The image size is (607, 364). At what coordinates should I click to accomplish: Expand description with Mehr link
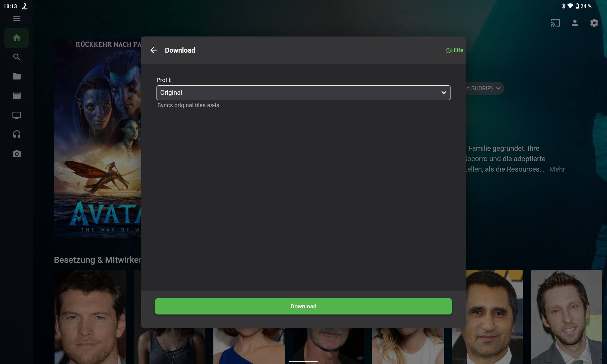(x=557, y=169)
